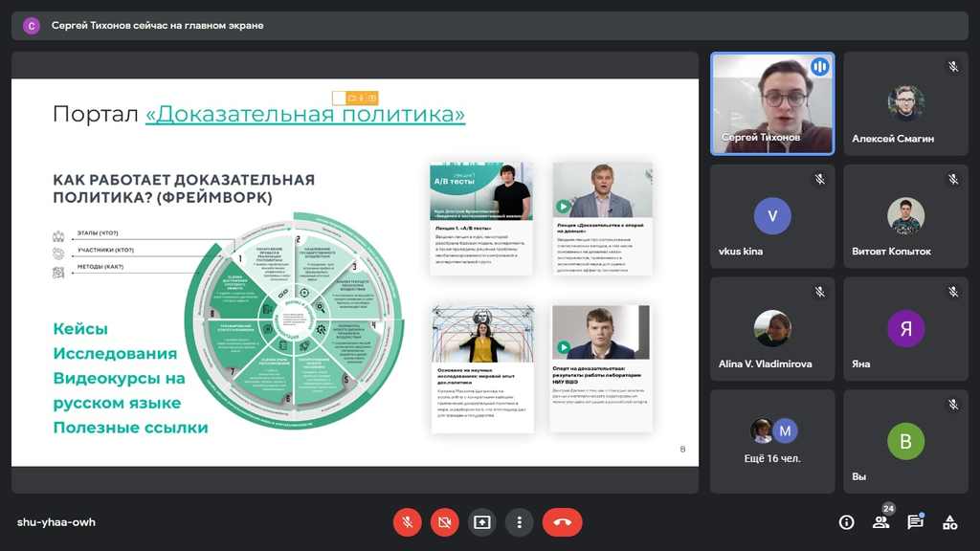This screenshot has width=980, height=551.
Task: Click 'Видеокурсы на русском языке' text
Action: point(119,390)
